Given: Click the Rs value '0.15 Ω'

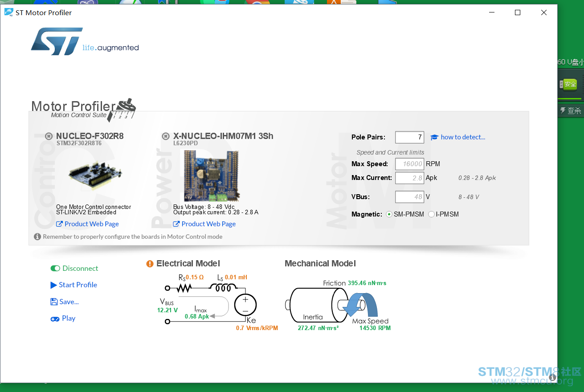Looking at the screenshot, I should [195, 277].
